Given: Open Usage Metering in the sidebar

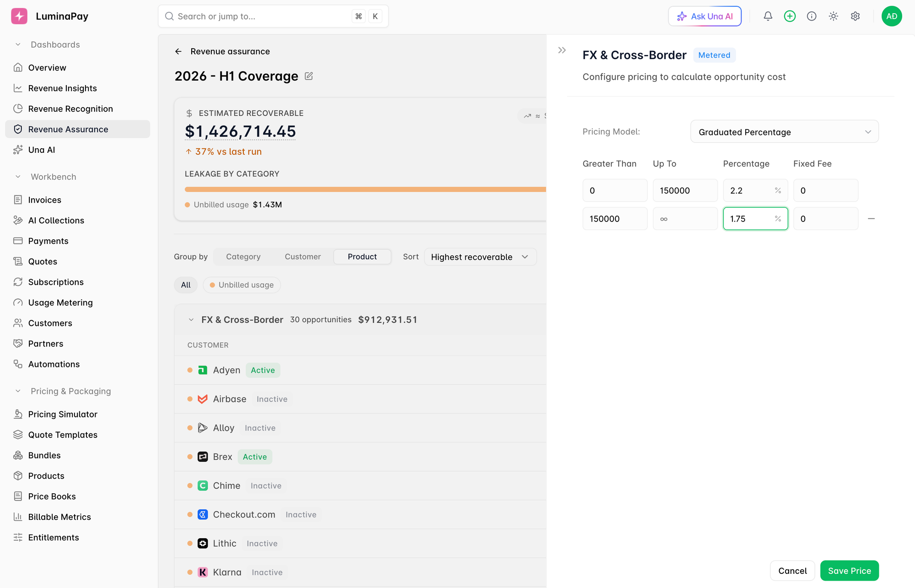Looking at the screenshot, I should [x=77, y=303].
